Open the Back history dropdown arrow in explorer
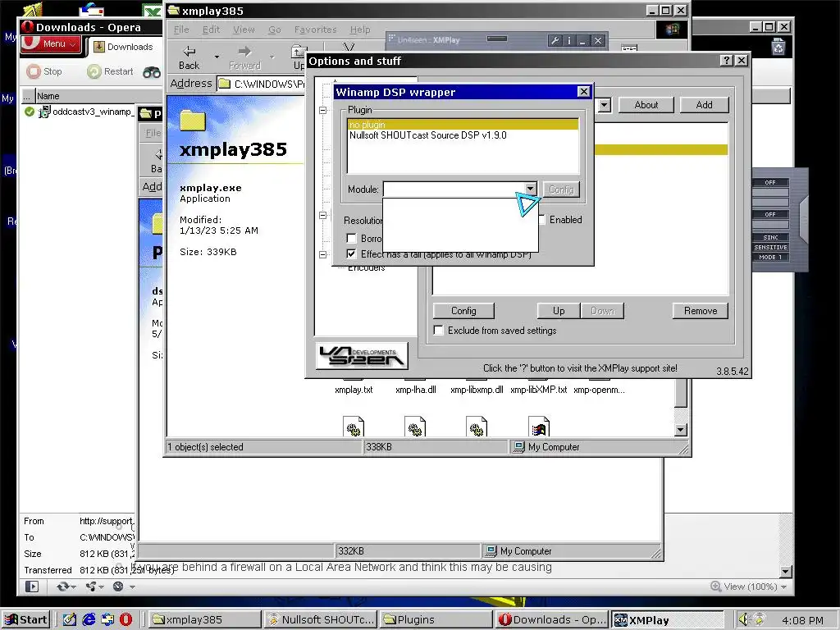 coord(217,57)
